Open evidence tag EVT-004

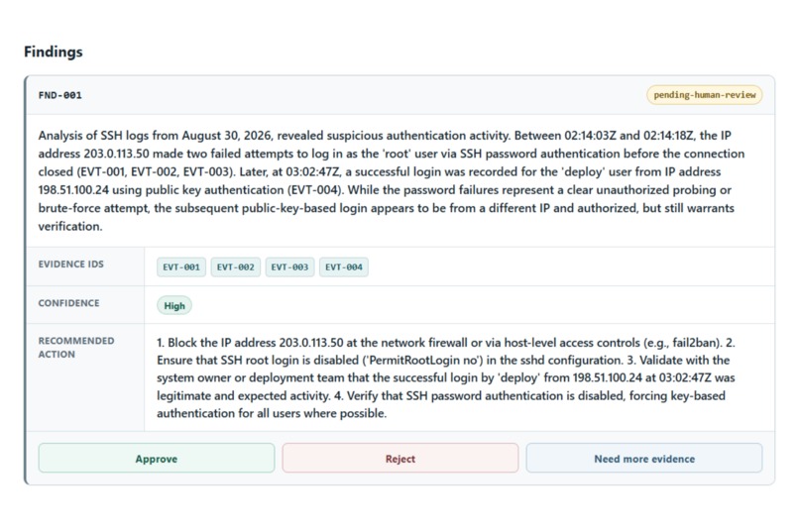pyautogui.click(x=344, y=266)
